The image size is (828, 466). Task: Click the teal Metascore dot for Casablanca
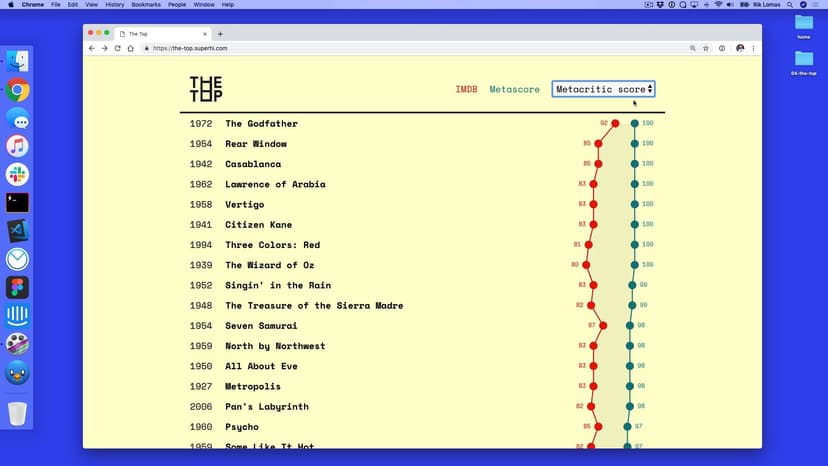coord(634,164)
